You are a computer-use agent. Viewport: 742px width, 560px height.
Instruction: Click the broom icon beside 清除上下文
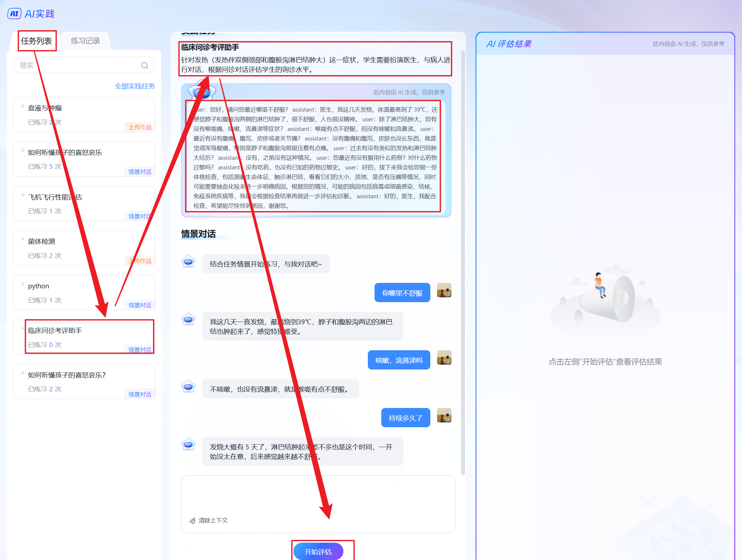coord(192,521)
